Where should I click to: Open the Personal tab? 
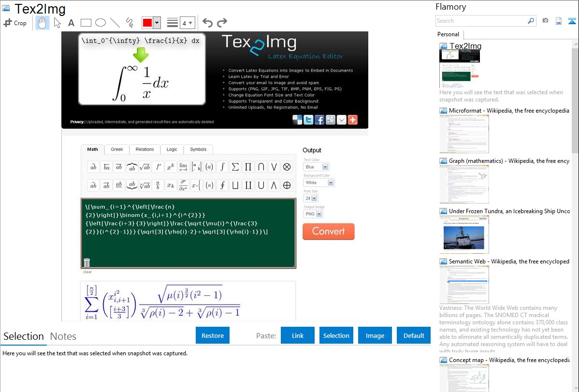click(x=448, y=34)
